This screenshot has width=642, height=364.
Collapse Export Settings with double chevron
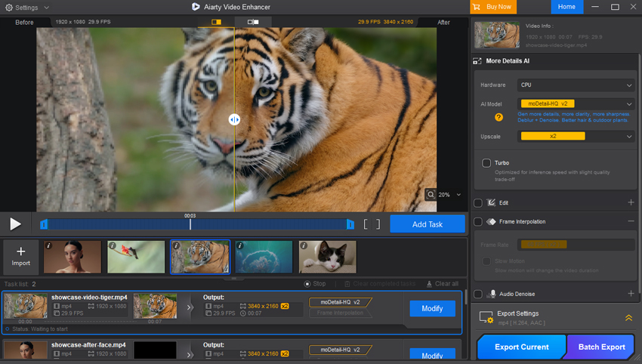tap(628, 318)
